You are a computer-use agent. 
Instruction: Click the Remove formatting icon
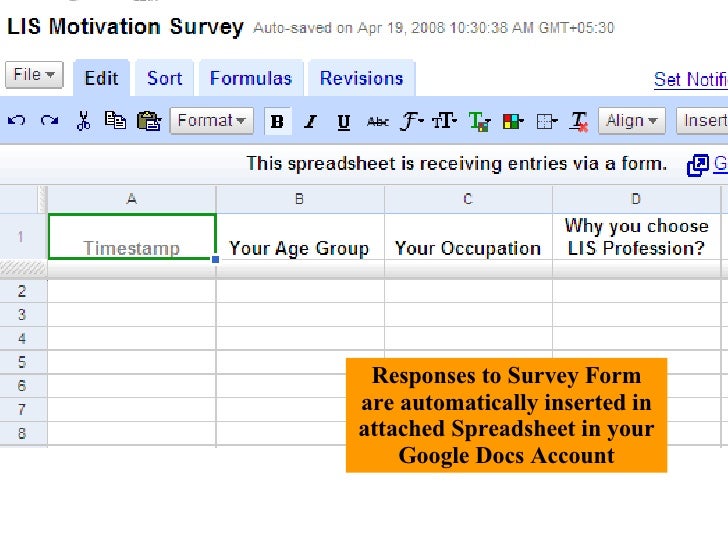pyautogui.click(x=579, y=122)
